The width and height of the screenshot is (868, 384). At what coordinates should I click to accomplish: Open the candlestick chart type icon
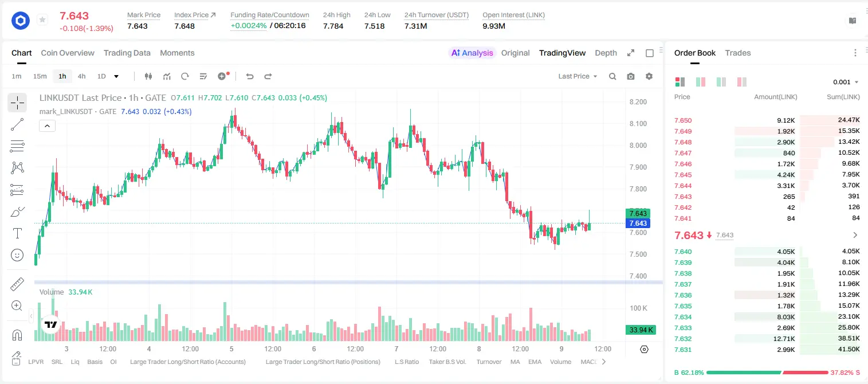click(x=148, y=76)
